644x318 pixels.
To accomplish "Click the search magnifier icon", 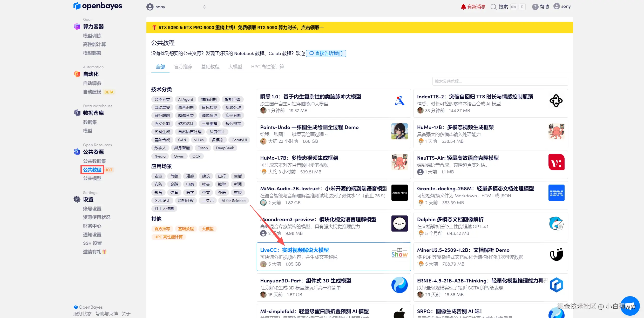I will (x=493, y=7).
